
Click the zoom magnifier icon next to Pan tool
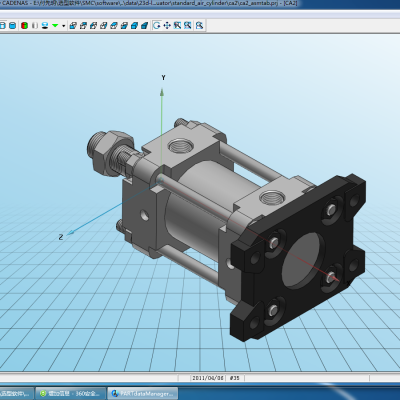[x=177, y=25]
